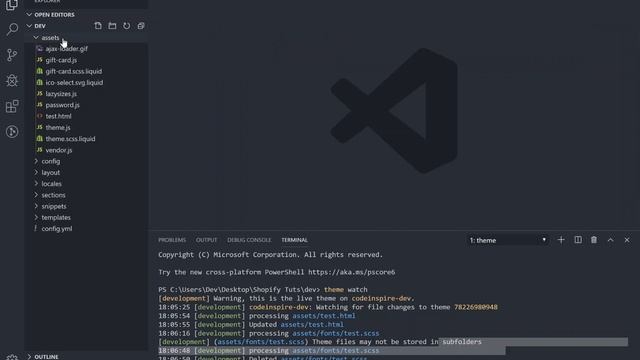
Task: Close the terminal panel
Action: coord(627,240)
